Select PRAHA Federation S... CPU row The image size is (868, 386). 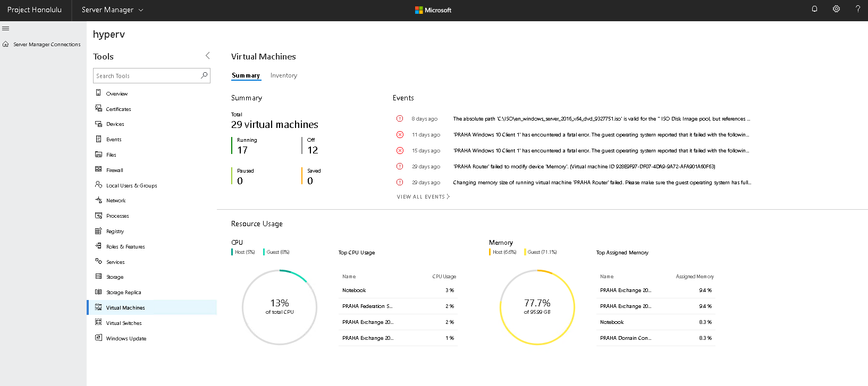click(398, 306)
